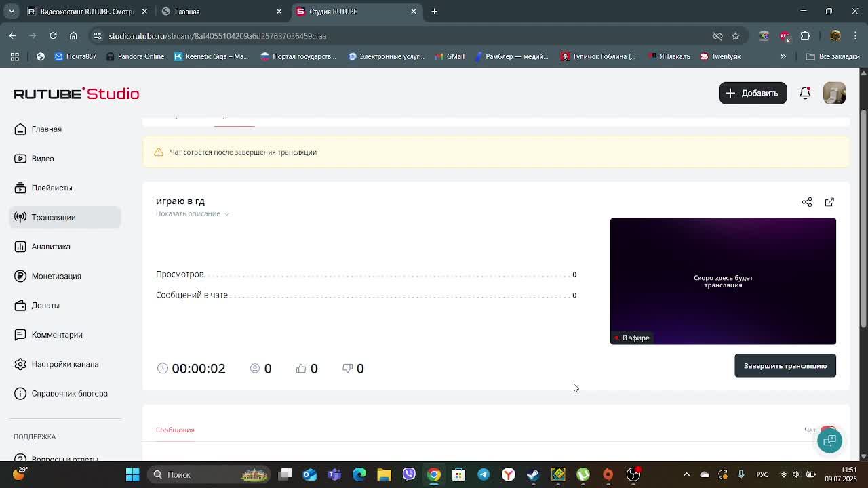Click the Просмотров statistic row

pyautogui.click(x=366, y=274)
